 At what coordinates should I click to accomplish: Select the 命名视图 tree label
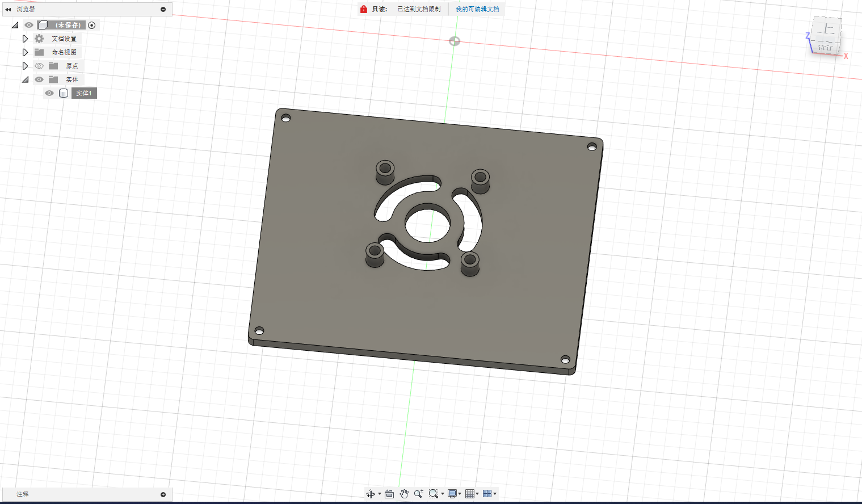pyautogui.click(x=64, y=52)
